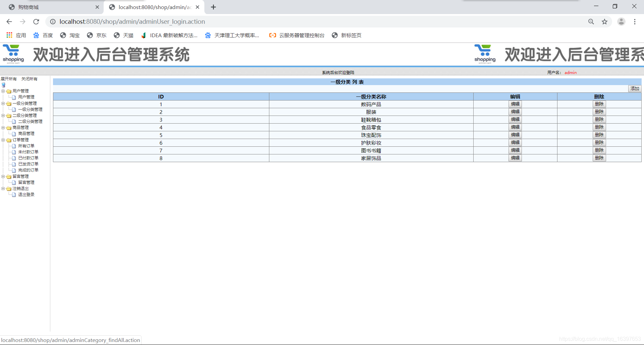Click the tree root icon below 展开所有

pyautogui.click(x=3, y=85)
